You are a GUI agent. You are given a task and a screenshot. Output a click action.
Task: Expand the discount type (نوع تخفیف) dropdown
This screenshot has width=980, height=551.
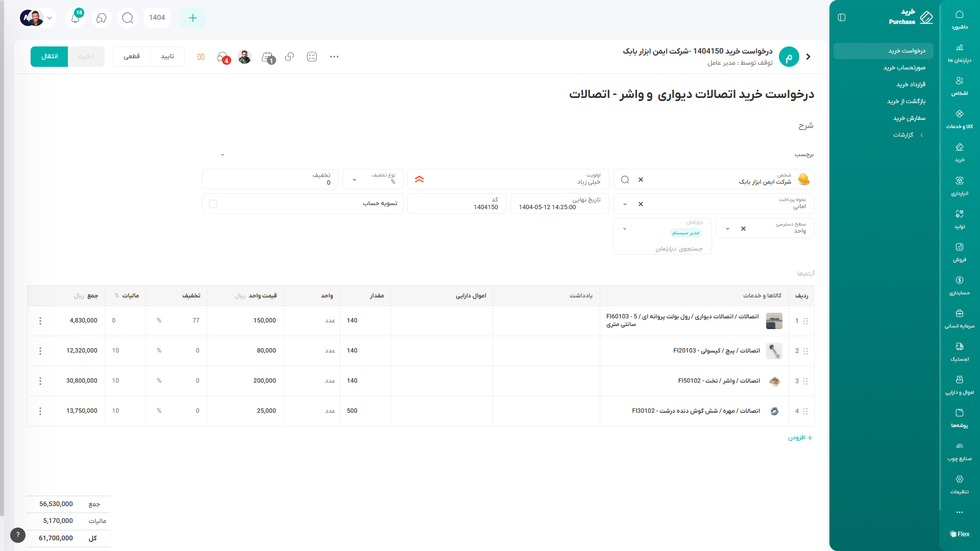354,180
